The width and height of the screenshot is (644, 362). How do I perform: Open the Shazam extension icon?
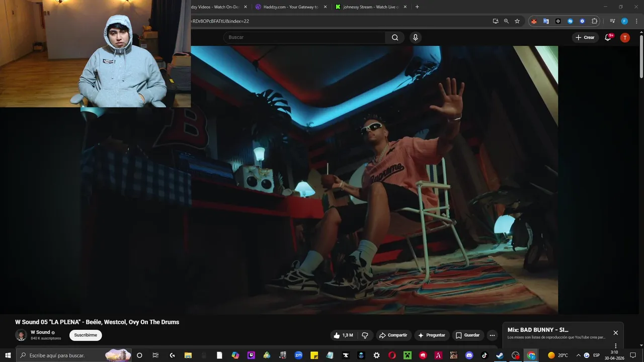(x=570, y=21)
